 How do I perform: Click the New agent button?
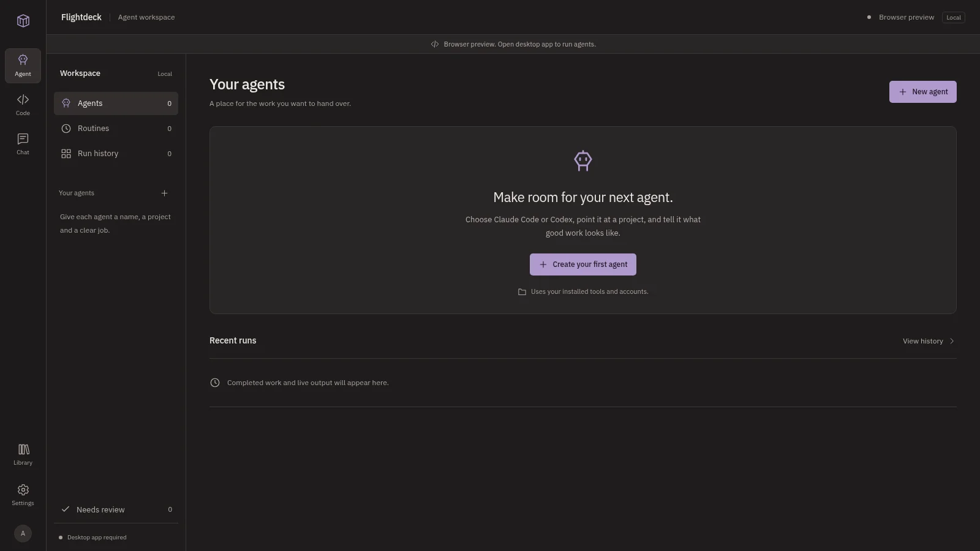[x=922, y=92]
